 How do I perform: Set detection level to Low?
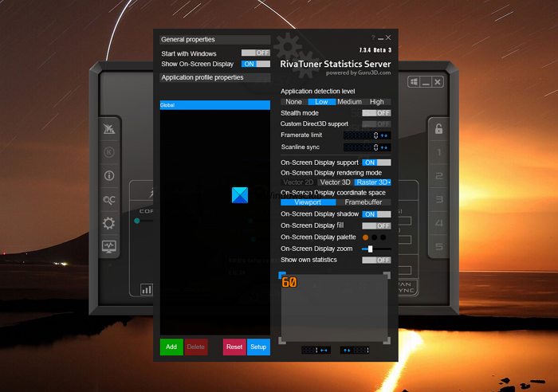pos(321,102)
